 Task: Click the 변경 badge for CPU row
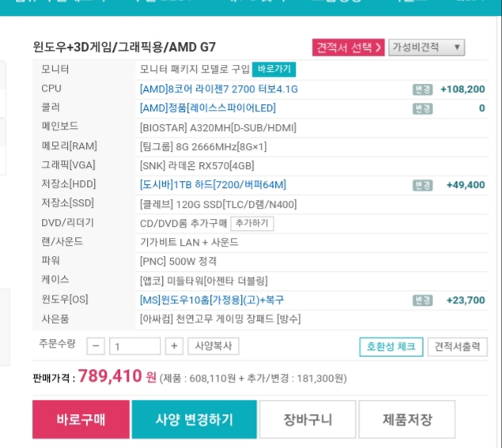pos(422,89)
